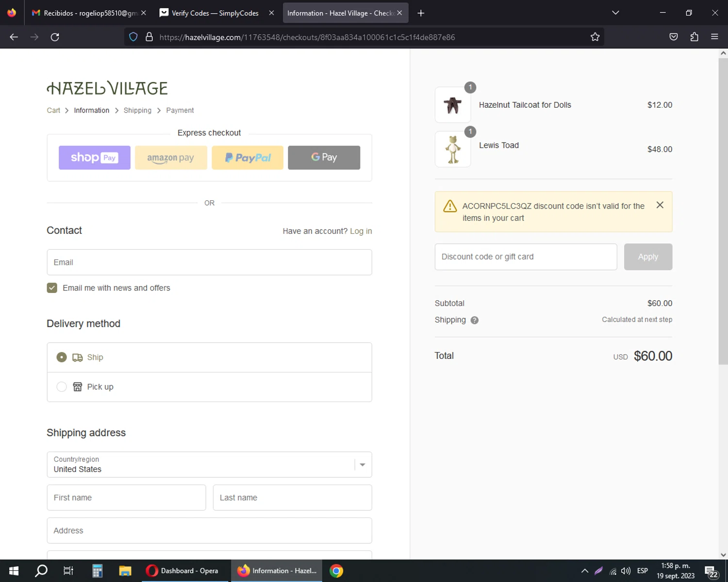The height and width of the screenshot is (582, 728).
Task: Click the page vertical scrollbar
Action: pyautogui.click(x=723, y=211)
